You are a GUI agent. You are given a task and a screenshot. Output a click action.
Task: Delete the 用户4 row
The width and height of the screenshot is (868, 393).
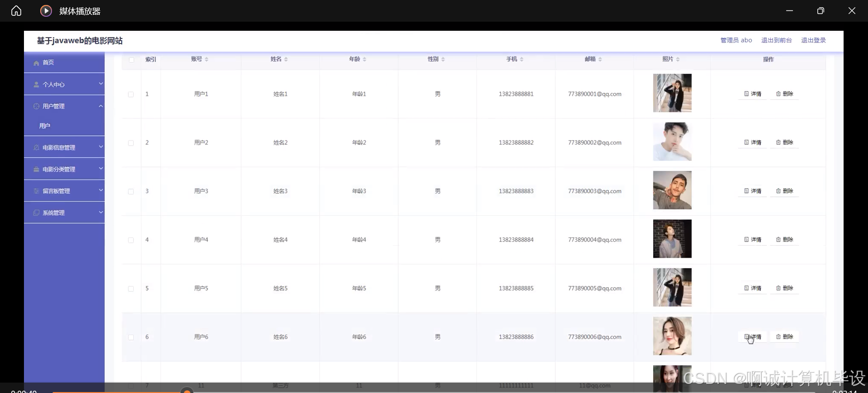784,240
